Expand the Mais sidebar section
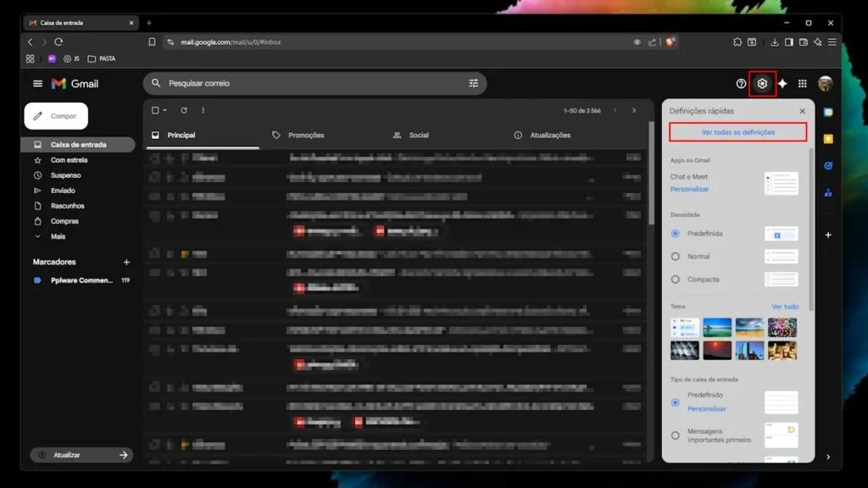868x488 pixels. [x=58, y=236]
